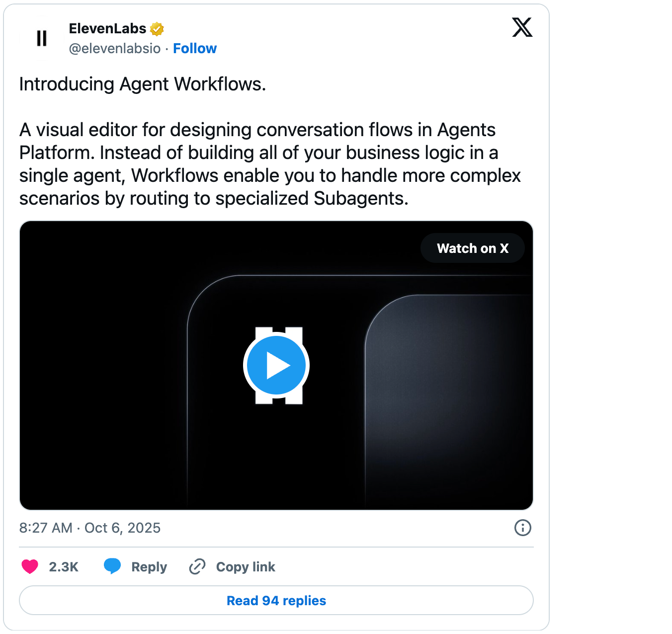The width and height of the screenshot is (672, 634).
Task: Click the Copy link text
Action: (246, 567)
